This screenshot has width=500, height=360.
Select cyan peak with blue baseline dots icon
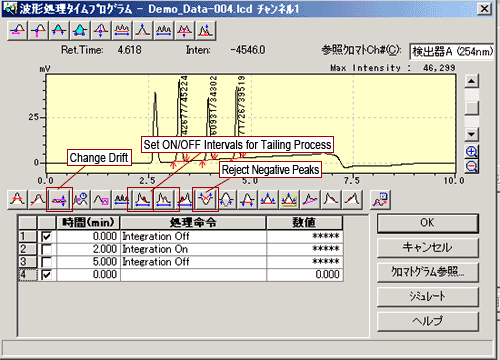(x=80, y=31)
